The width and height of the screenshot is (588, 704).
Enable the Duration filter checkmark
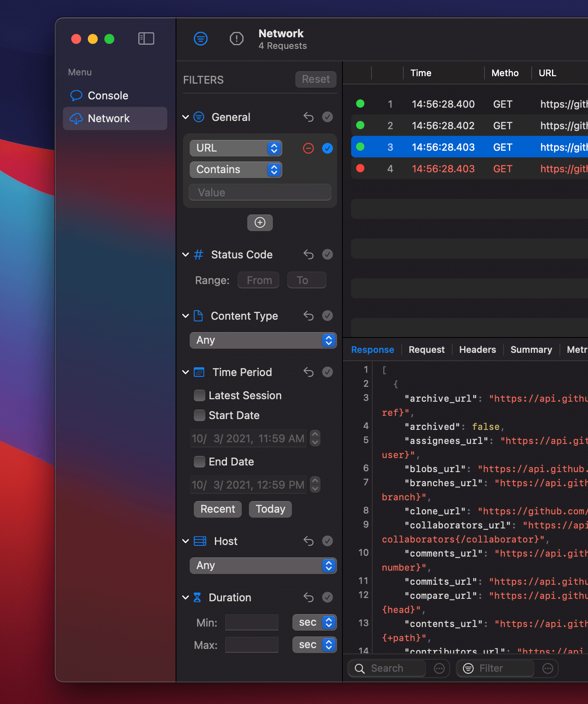(328, 597)
